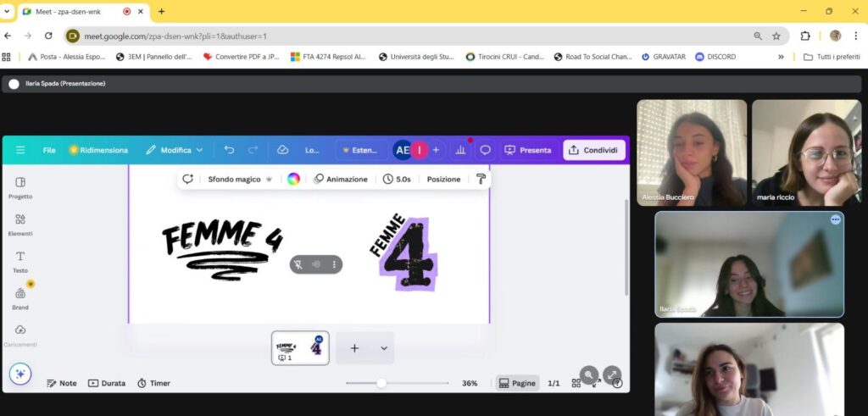Open the Progetto sidebar panel
The width and height of the screenshot is (868, 416).
click(20, 187)
